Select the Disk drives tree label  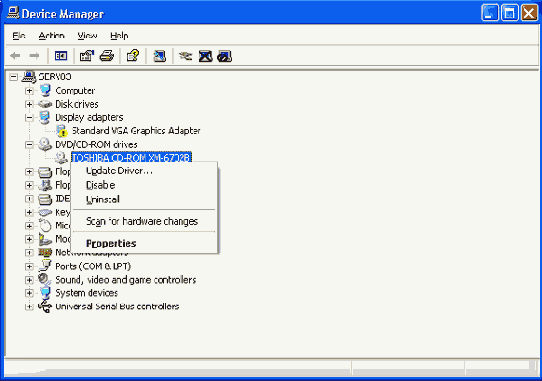pos(77,104)
